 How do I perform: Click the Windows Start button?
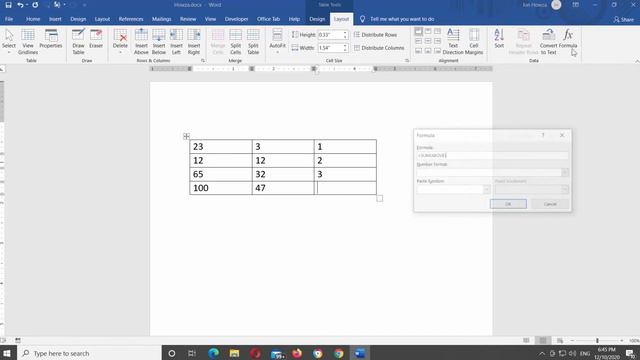[x=7, y=353]
